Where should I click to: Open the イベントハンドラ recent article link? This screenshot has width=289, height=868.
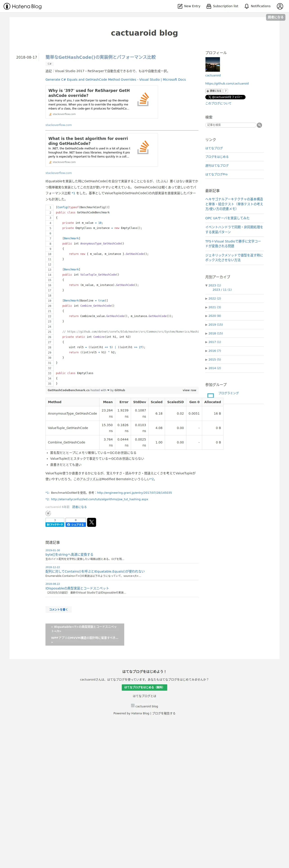tap(234, 229)
